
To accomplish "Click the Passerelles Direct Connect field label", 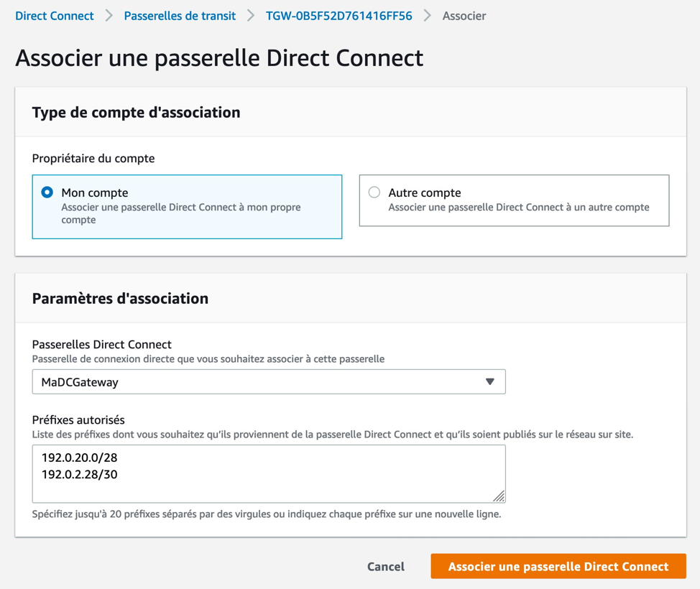I will pyautogui.click(x=102, y=344).
